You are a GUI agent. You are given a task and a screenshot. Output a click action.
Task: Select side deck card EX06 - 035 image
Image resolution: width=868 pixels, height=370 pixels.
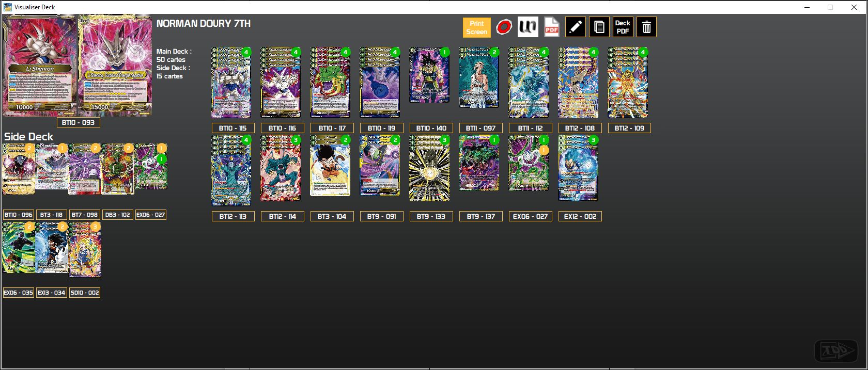19,247
